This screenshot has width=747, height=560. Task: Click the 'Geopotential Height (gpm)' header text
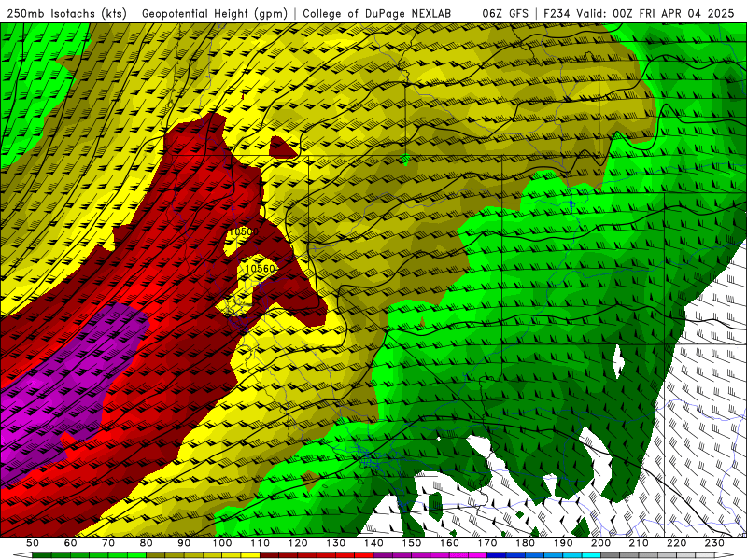215,14
